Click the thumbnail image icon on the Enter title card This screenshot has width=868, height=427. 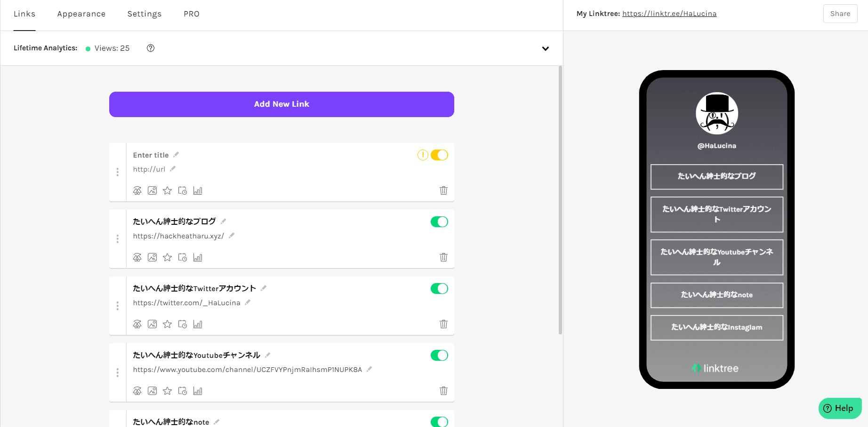pyautogui.click(x=152, y=190)
